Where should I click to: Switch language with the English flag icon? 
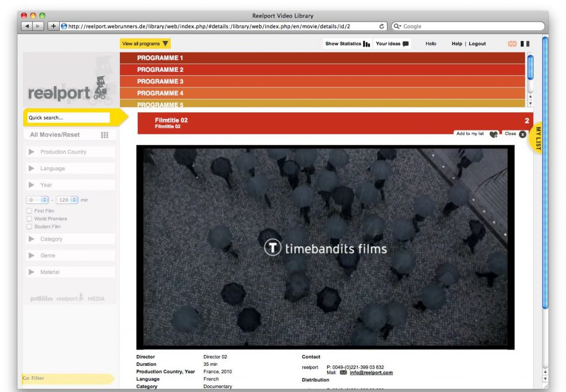pyautogui.click(x=512, y=44)
